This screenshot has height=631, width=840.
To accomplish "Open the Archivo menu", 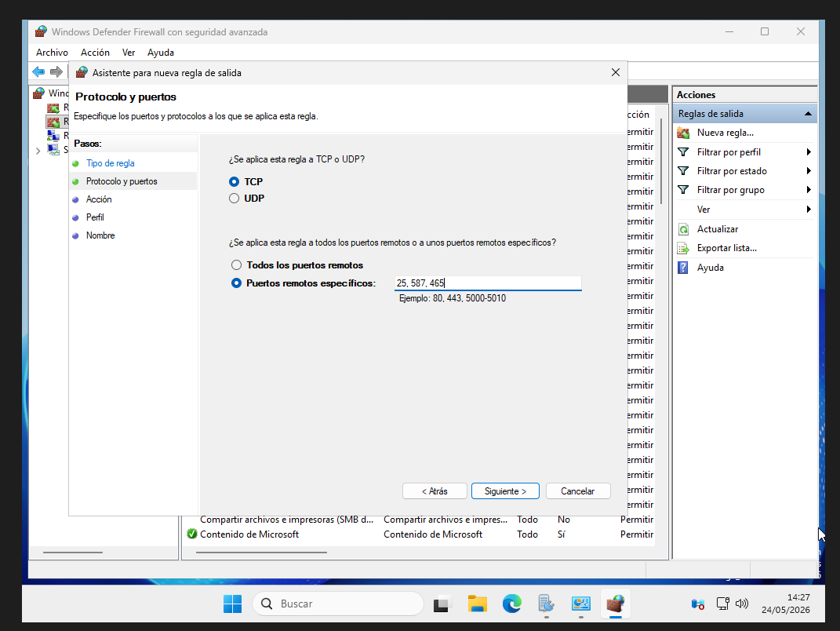I will click(52, 53).
